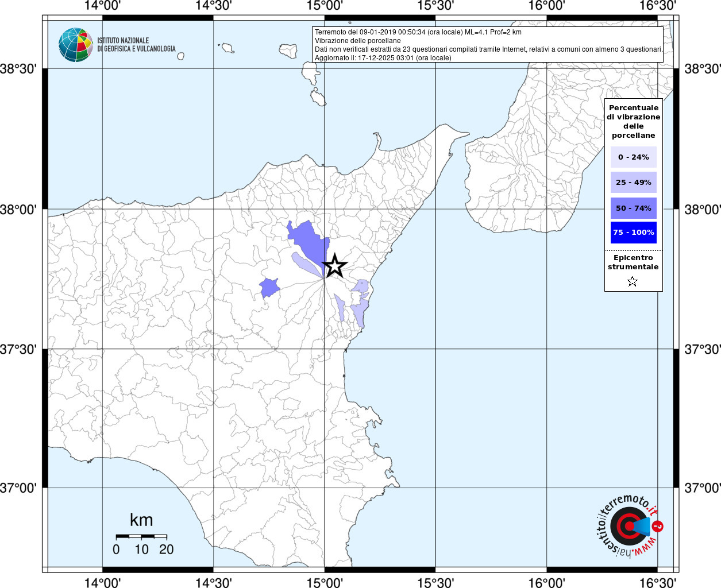This screenshot has height=588, width=721.
Task: Click the large 50-74% municipality northwest of the epicenter
Action: [310, 244]
